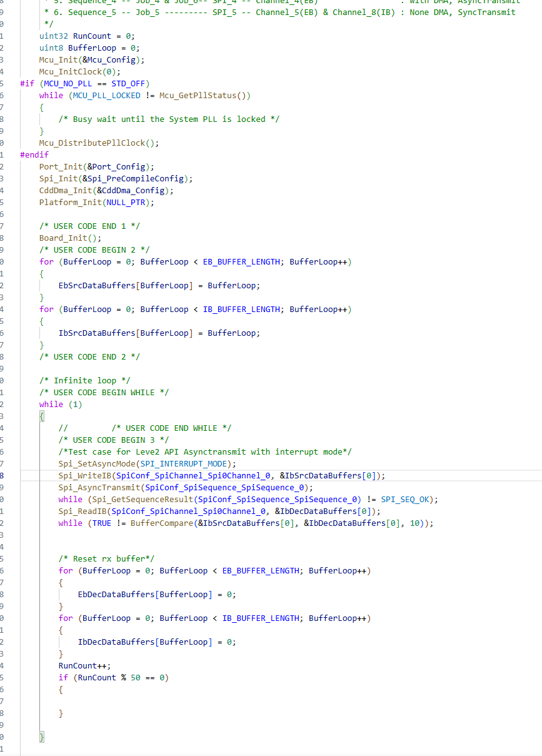Click the Spi_Init(&Spi_PreCompileConfig); line
The width and height of the screenshot is (542, 756).
point(116,178)
